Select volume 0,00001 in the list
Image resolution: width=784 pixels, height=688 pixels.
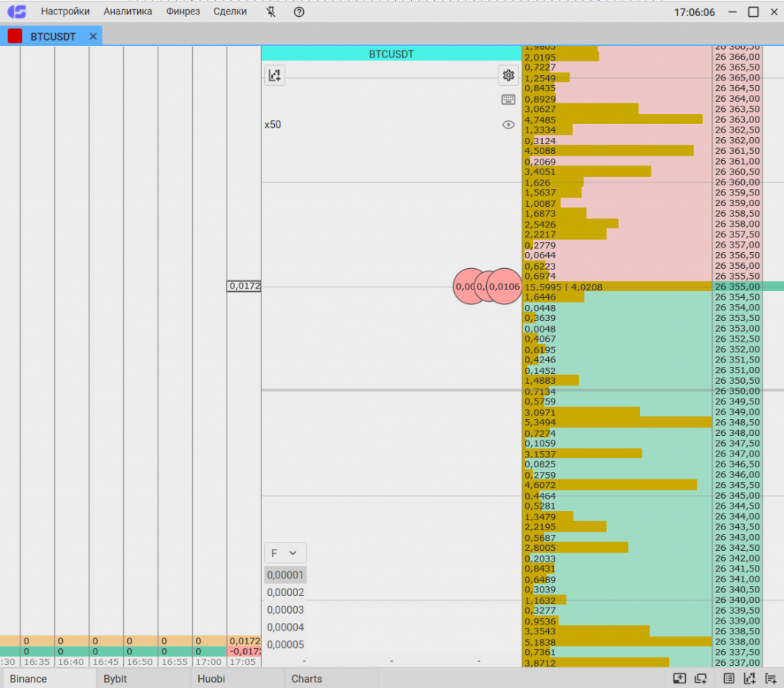(x=286, y=575)
